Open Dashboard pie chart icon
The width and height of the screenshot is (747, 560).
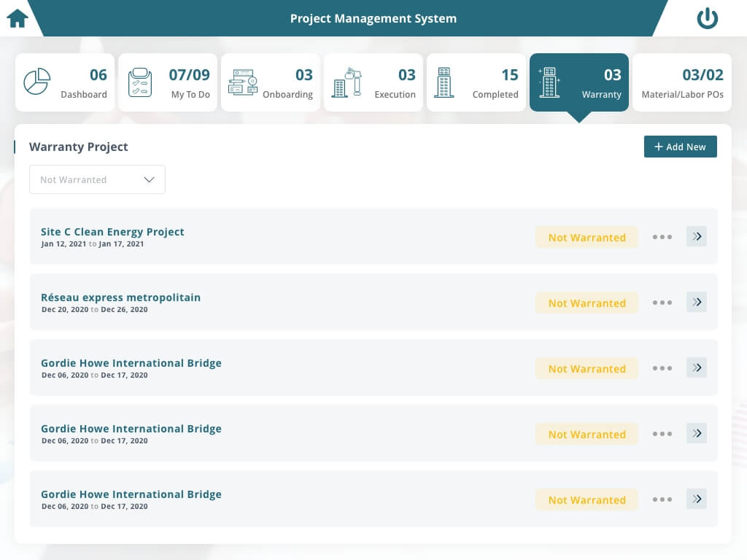tap(37, 82)
